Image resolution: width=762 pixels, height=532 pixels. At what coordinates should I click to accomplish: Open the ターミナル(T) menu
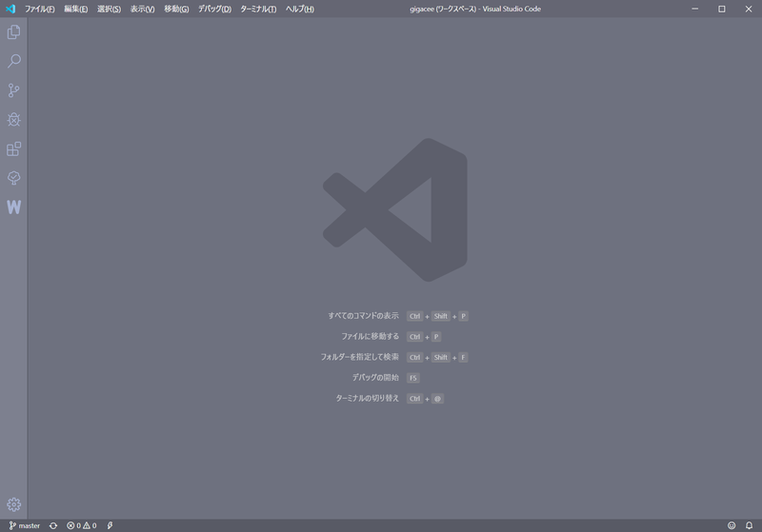(258, 9)
